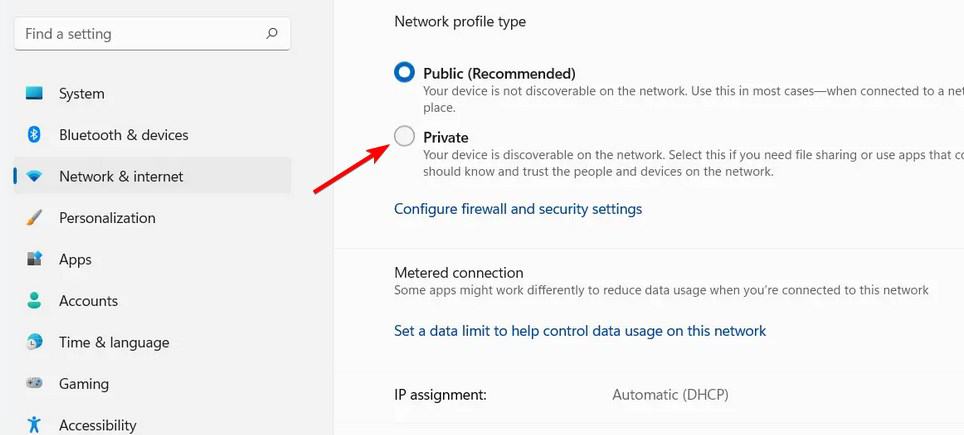Select the Private option label text
Viewport: 964px width, 435px height.
446,137
